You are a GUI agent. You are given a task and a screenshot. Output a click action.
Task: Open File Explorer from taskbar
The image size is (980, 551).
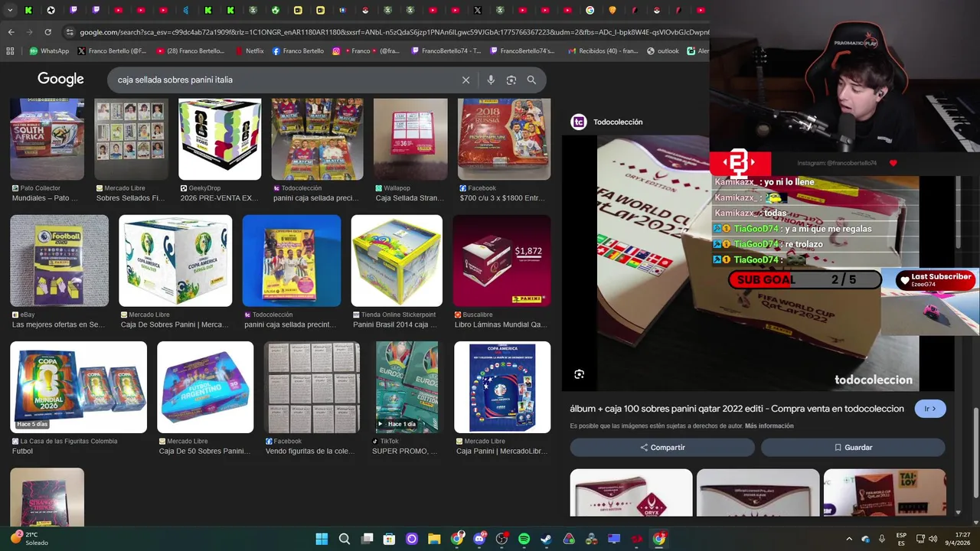point(434,539)
